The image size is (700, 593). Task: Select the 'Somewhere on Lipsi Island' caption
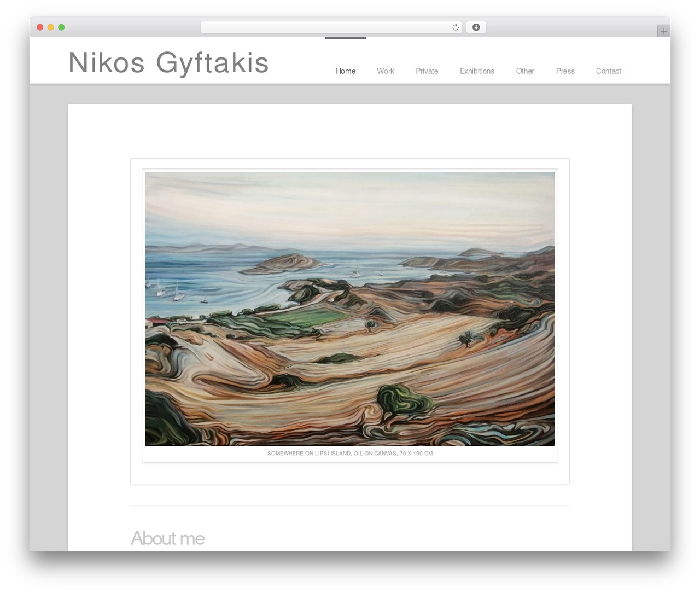350,454
